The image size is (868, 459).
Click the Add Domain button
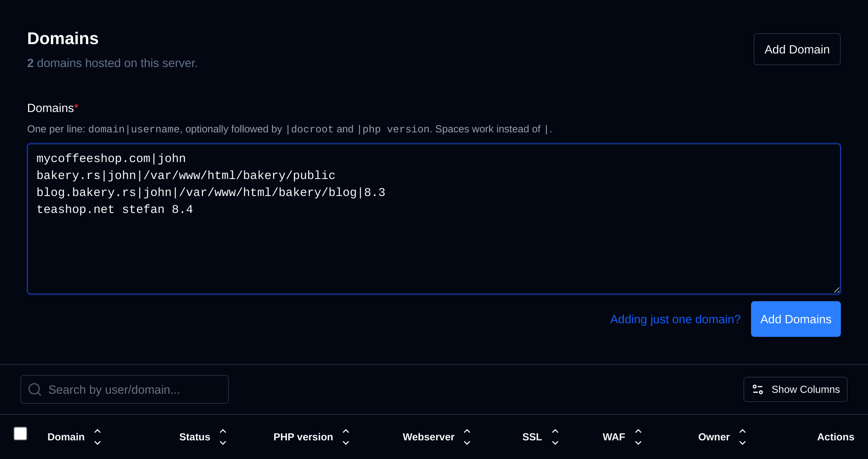click(797, 49)
